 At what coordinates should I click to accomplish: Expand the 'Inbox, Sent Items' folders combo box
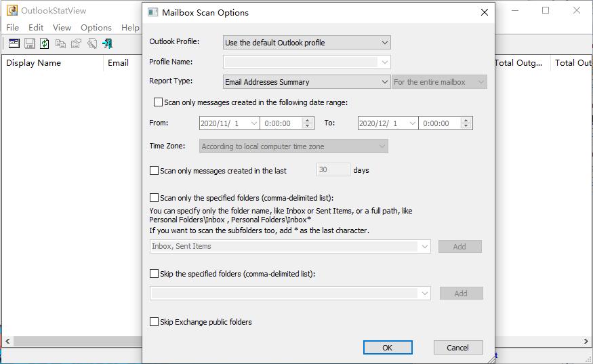(424, 247)
